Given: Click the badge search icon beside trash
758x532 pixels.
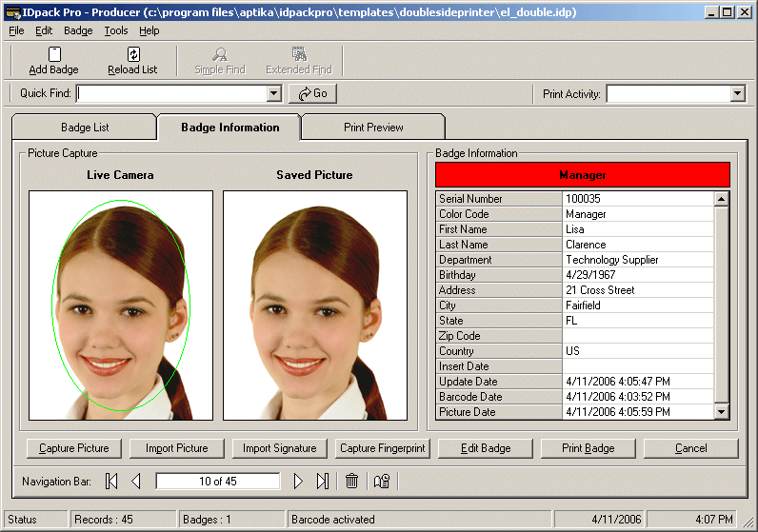Looking at the screenshot, I should (382, 482).
